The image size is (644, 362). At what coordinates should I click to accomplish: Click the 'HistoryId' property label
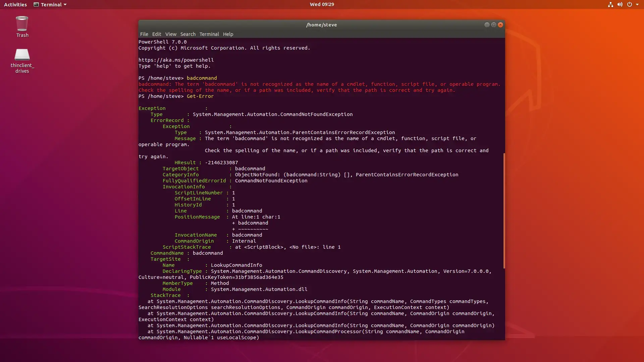click(x=188, y=205)
